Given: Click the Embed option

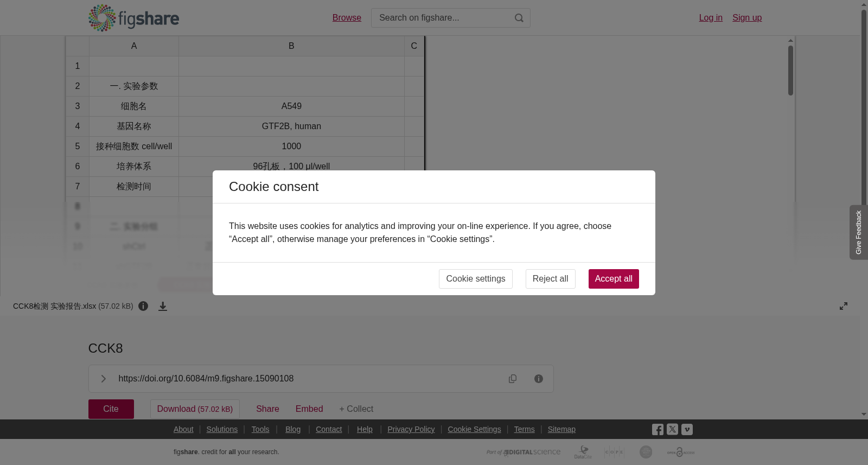Looking at the screenshot, I should click(x=309, y=409).
